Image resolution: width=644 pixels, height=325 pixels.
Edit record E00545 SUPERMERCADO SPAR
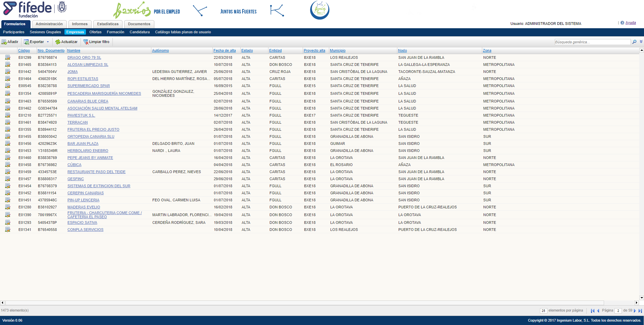pyautogui.click(x=8, y=86)
